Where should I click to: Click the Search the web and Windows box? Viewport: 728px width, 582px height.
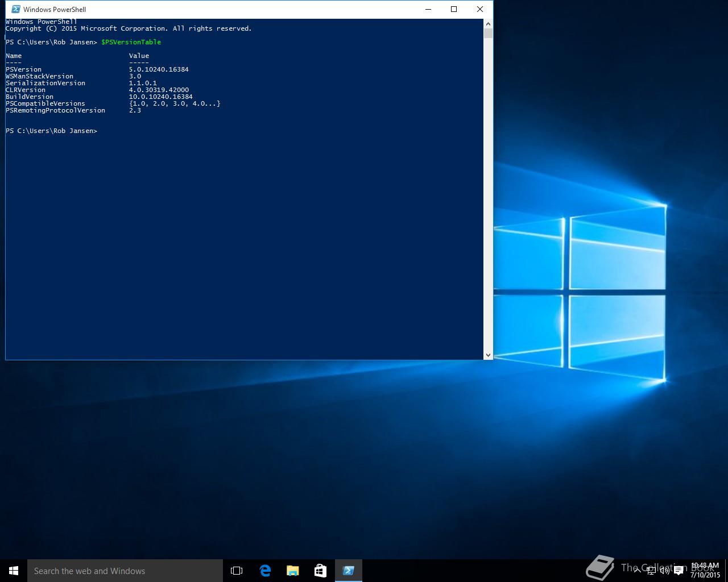(x=125, y=571)
